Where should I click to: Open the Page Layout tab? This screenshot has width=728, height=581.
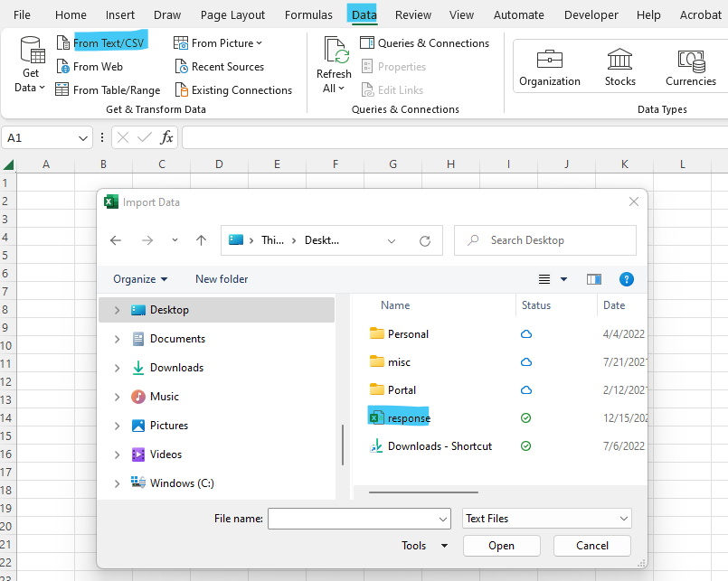point(232,14)
